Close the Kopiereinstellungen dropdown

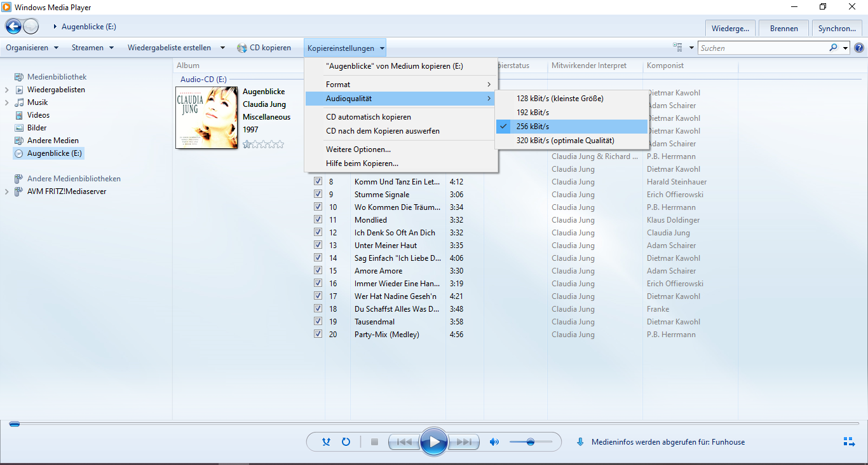(x=345, y=48)
